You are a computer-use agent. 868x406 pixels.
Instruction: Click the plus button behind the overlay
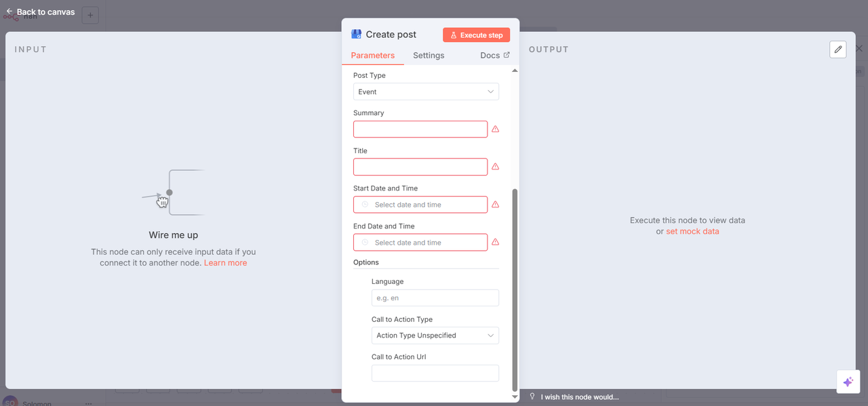pos(90,15)
